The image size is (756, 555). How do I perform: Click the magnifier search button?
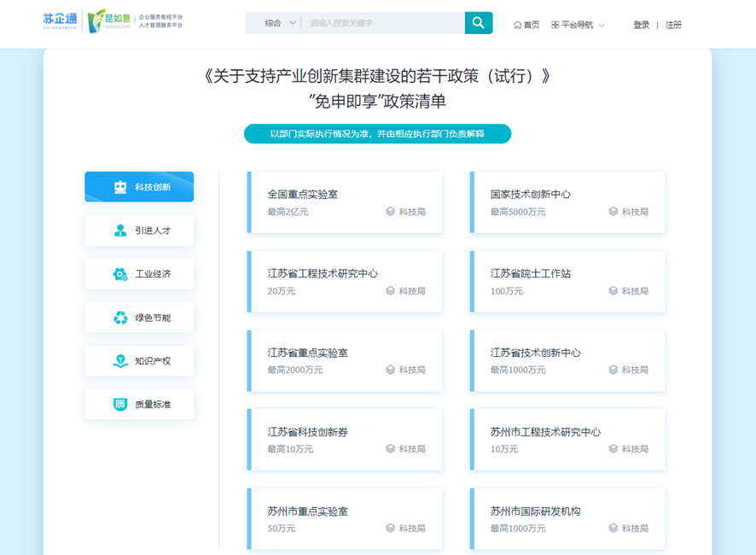[x=478, y=23]
